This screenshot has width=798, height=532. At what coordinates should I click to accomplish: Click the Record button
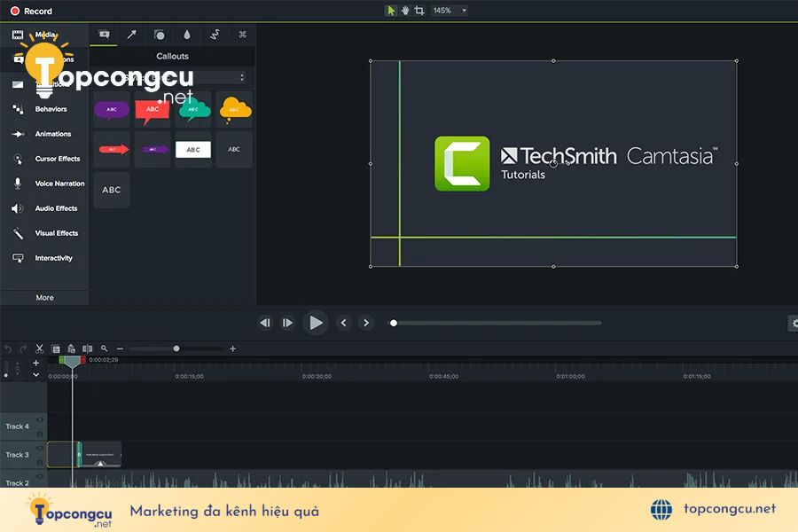click(x=32, y=11)
